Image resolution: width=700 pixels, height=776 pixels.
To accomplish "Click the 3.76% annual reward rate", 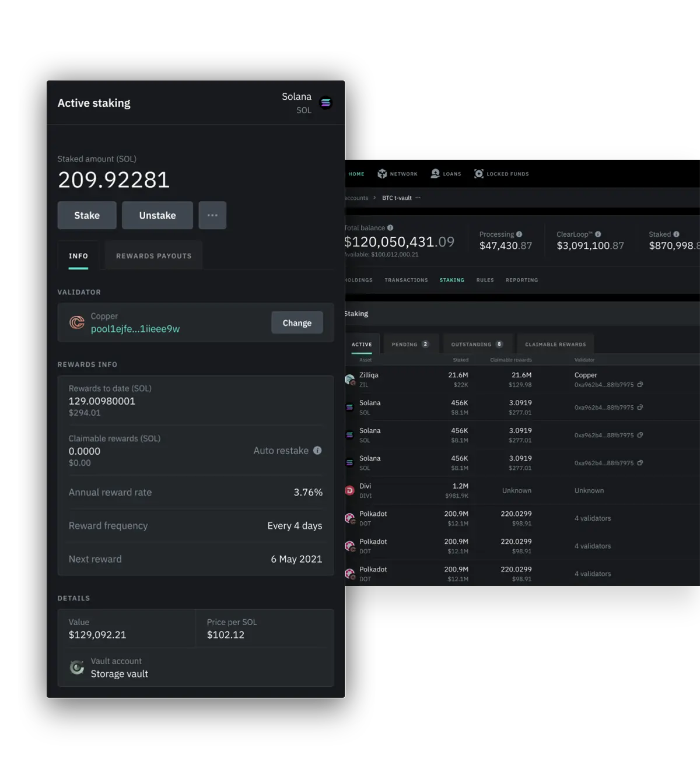I will click(x=308, y=492).
